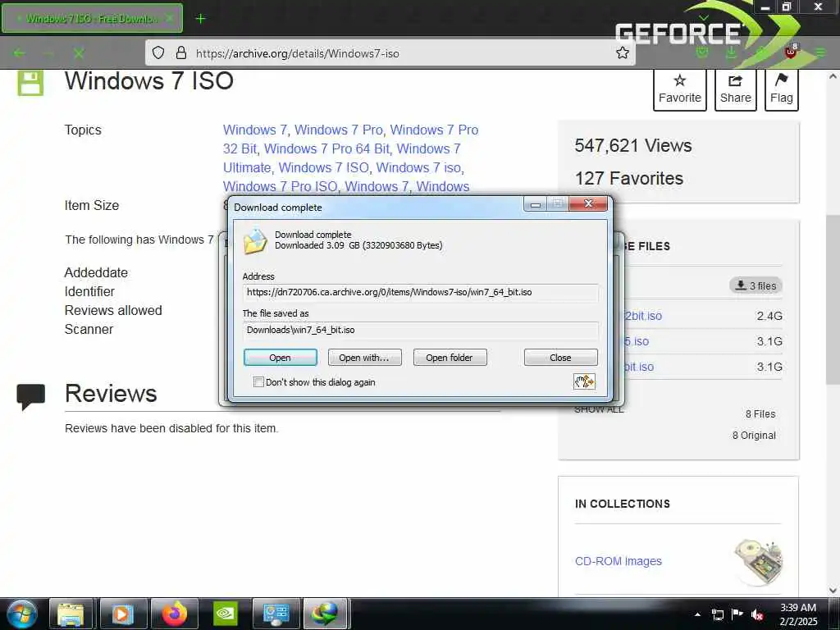The image size is (840, 630).
Task: Click the muted volume tray icon
Action: [x=757, y=614]
